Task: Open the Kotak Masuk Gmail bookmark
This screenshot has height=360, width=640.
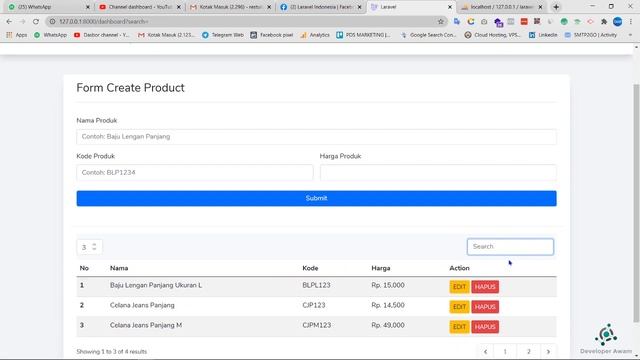Action: [x=167, y=35]
